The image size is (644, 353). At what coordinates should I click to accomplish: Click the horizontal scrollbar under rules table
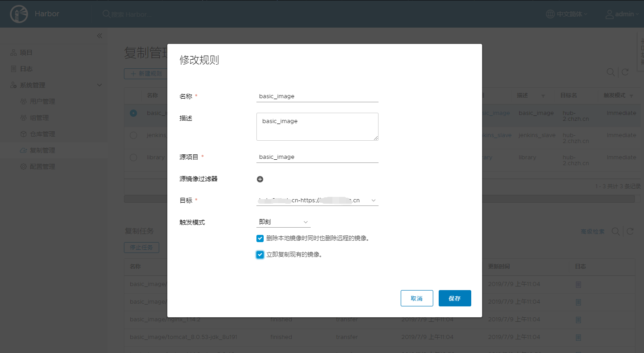click(379, 199)
